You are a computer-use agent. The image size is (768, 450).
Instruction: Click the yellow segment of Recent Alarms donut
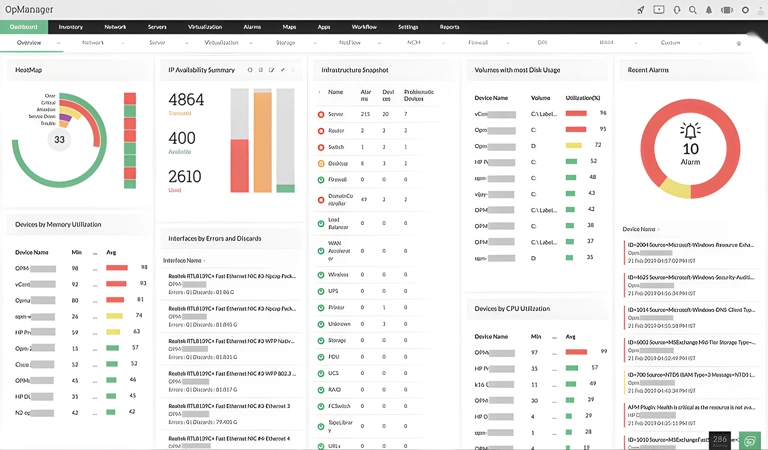click(x=675, y=189)
